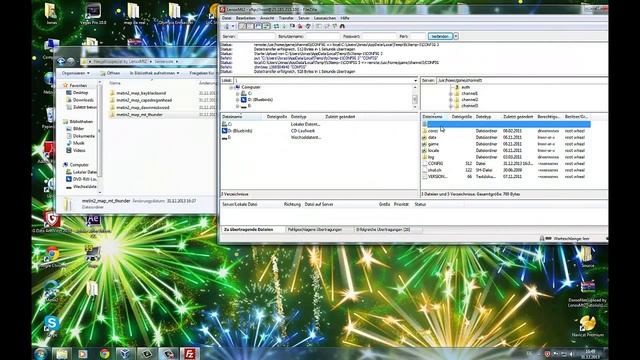
Task: Open In Bibliothek aufnehmen dropdown in Explorer
Action: (x=154, y=73)
